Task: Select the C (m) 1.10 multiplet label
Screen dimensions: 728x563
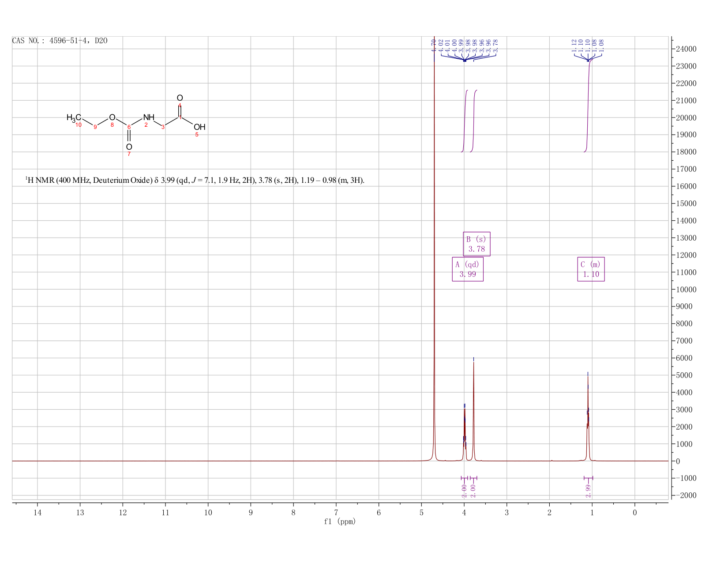Action: [x=591, y=269]
